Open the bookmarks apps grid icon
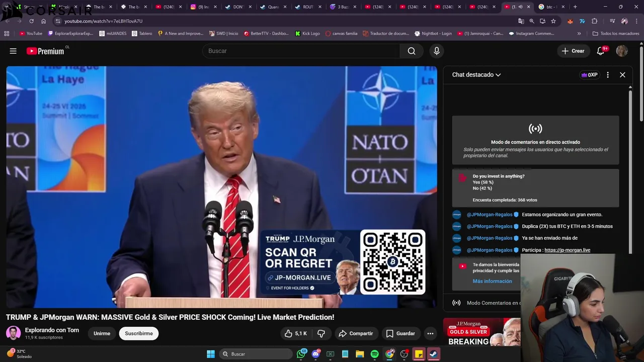 click(7, 34)
